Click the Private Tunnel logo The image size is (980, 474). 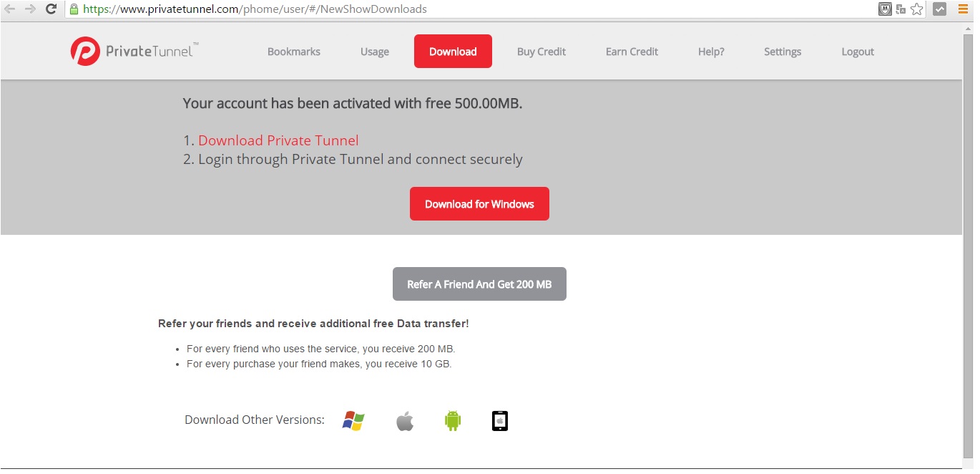tap(134, 52)
